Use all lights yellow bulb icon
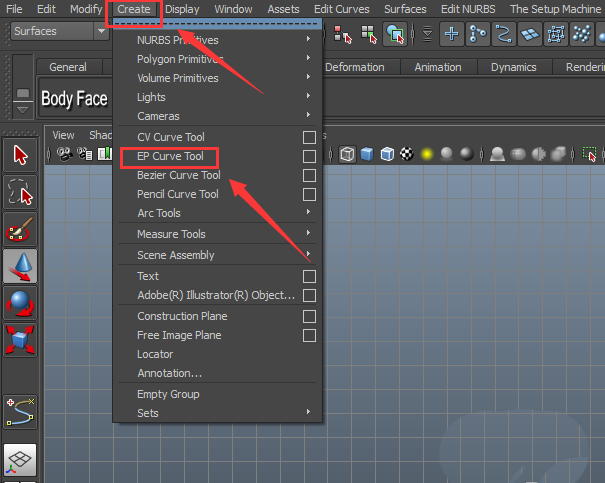605x483 pixels. coord(427,154)
